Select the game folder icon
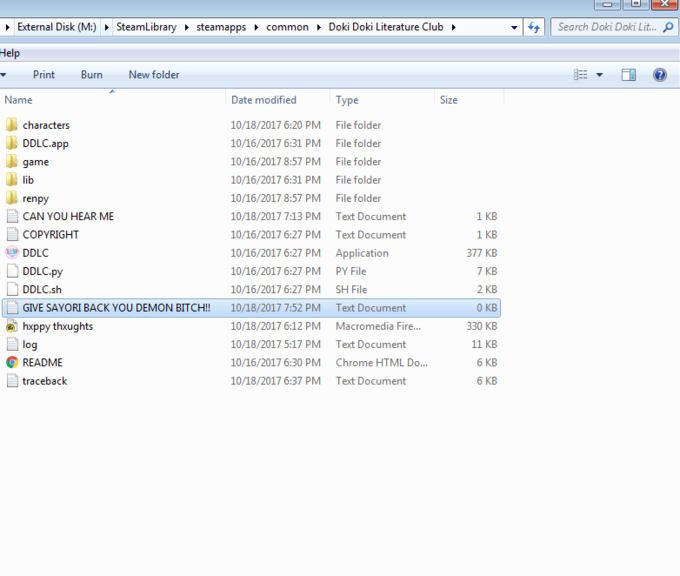Screen dimensions: 680x576 click(x=12, y=161)
